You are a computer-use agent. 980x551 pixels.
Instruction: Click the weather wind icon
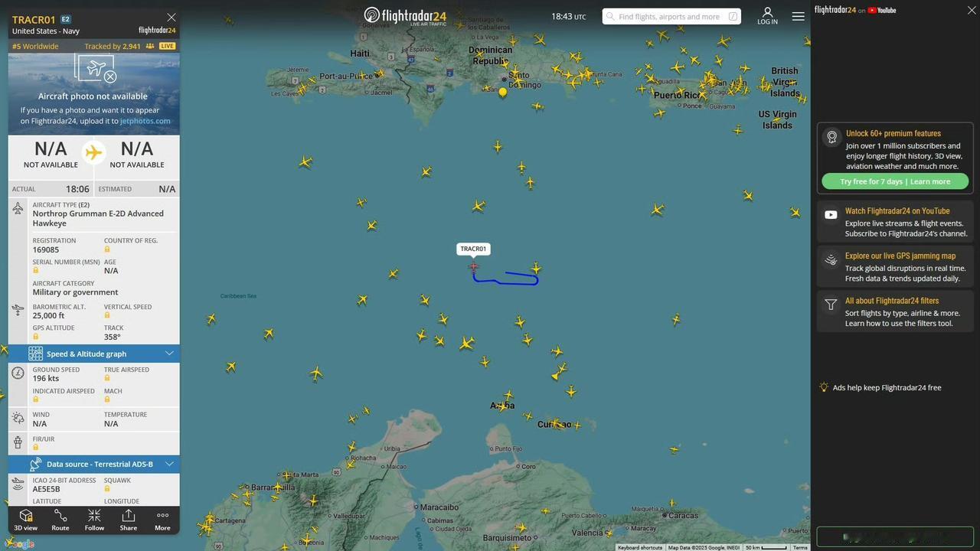(18, 419)
